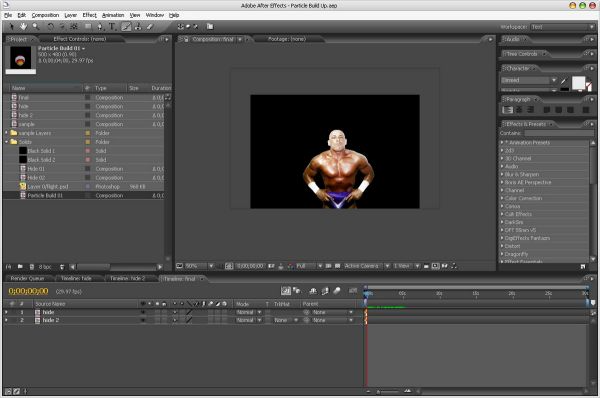
Task: Select the Rotation tool
Action: (51, 26)
